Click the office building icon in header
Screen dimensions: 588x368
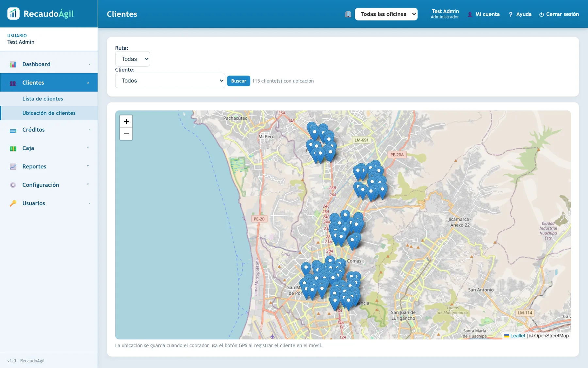[x=348, y=14]
